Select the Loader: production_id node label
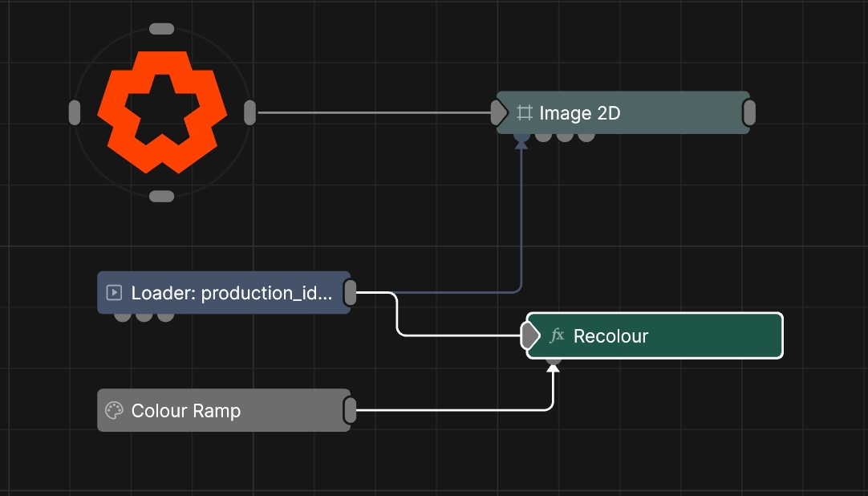 [x=231, y=293]
